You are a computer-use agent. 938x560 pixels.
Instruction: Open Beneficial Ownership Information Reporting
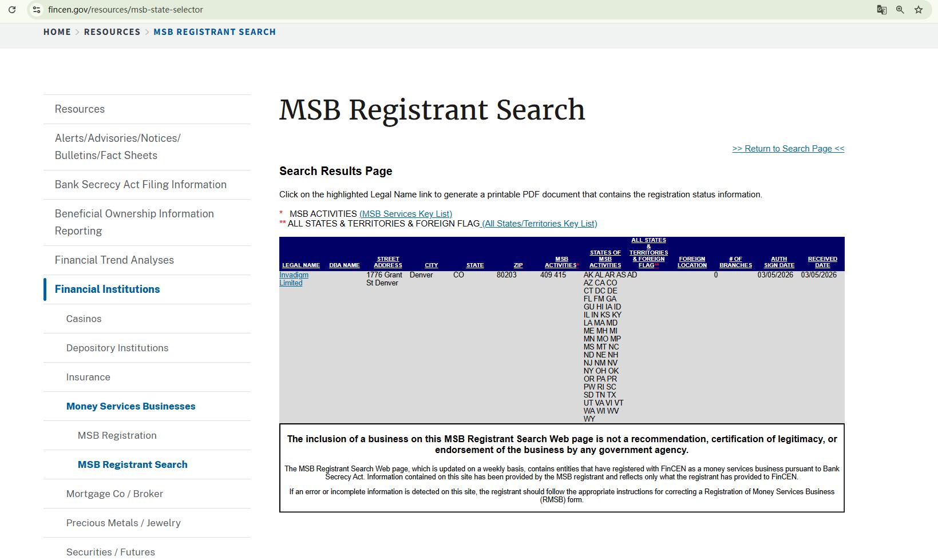134,223
